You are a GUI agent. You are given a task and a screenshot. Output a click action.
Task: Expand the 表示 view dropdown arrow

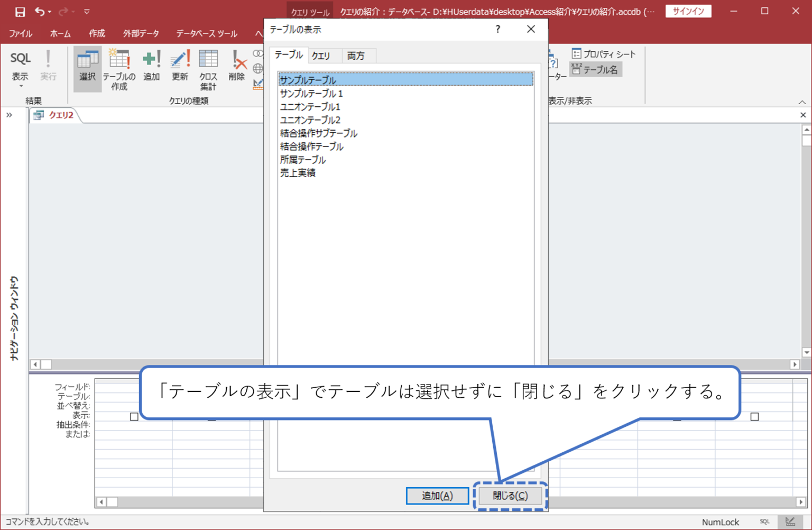[x=21, y=86]
